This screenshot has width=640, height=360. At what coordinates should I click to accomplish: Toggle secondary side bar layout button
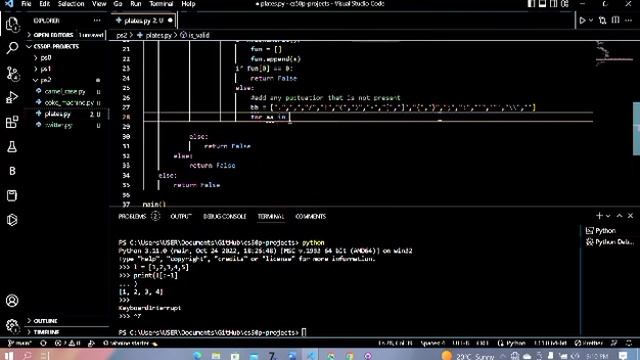tap(553, 4)
